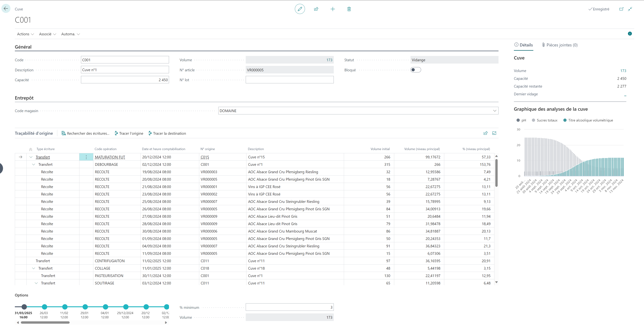
Task: Open the C015 origin link
Action: click(205, 157)
